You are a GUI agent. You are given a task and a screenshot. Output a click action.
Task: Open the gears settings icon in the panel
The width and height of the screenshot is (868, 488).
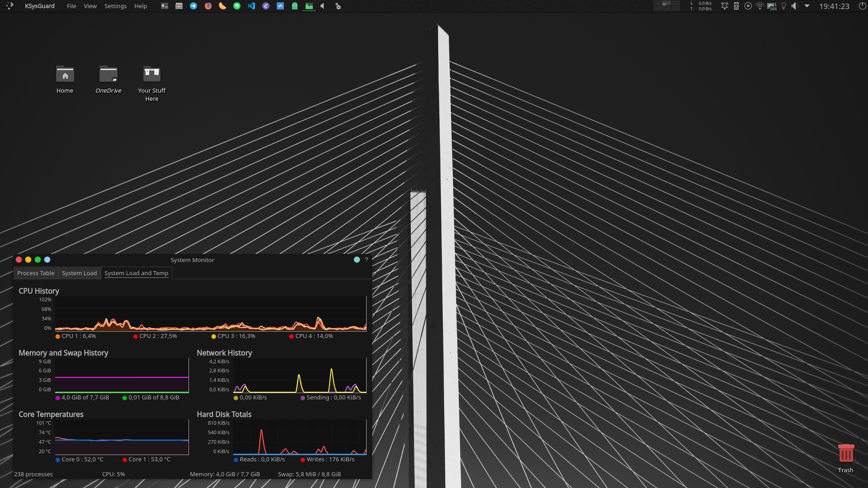(338, 6)
